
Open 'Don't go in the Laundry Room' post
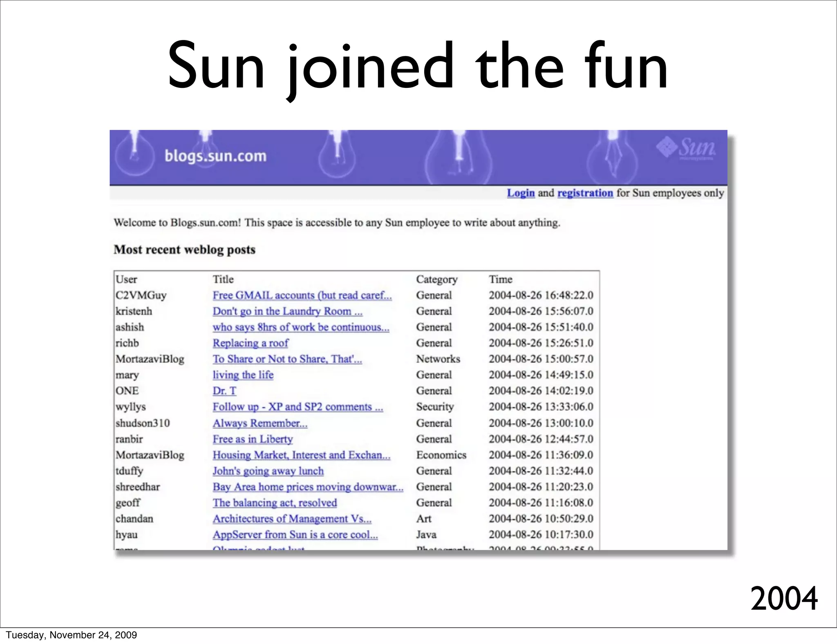click(x=287, y=311)
